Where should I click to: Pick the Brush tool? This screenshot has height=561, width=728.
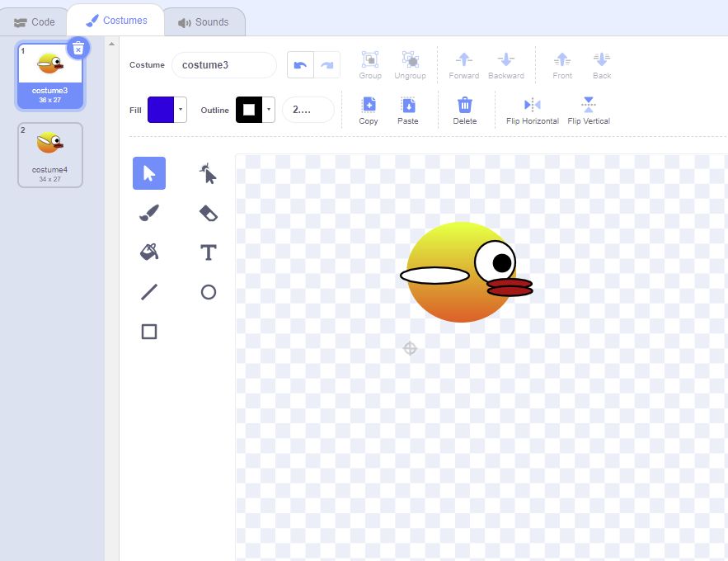[x=149, y=213]
